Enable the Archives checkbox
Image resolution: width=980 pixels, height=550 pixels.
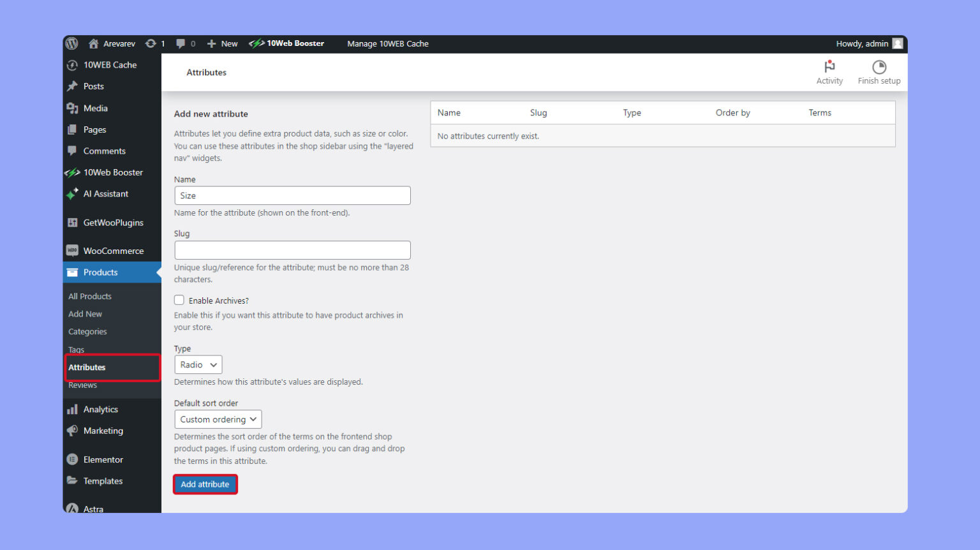[179, 300]
